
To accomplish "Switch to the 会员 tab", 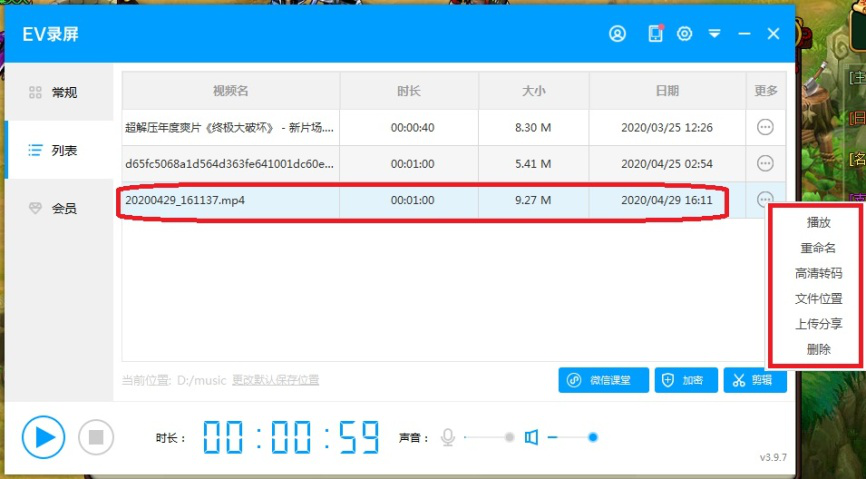I will [59, 208].
